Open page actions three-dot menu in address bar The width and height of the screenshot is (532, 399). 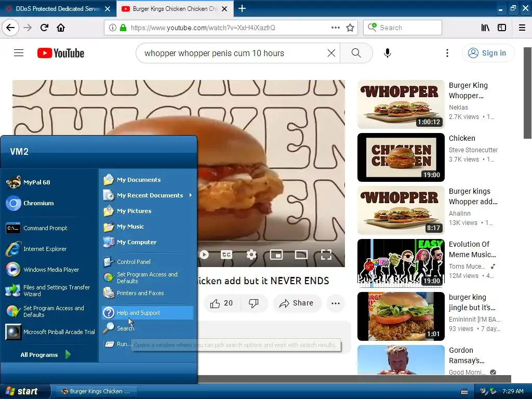tap(335, 28)
